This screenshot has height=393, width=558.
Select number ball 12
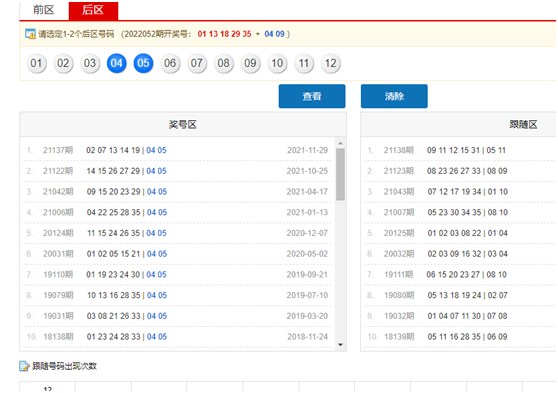click(331, 63)
